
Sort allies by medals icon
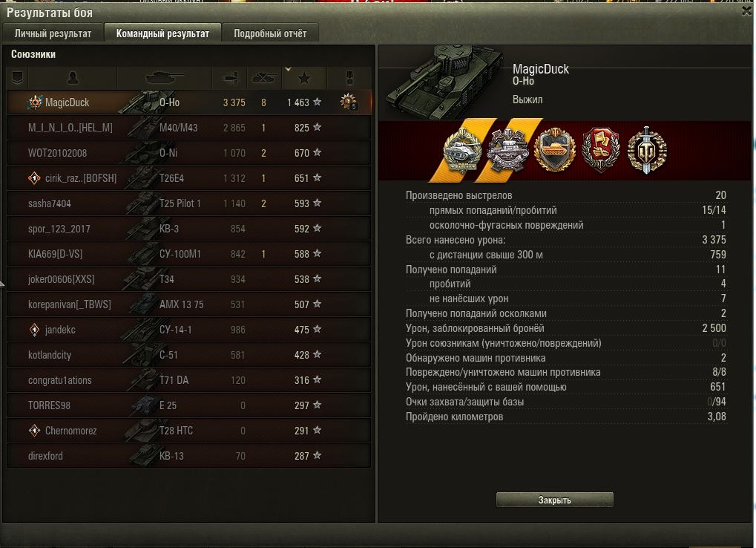pyautogui.click(x=349, y=78)
